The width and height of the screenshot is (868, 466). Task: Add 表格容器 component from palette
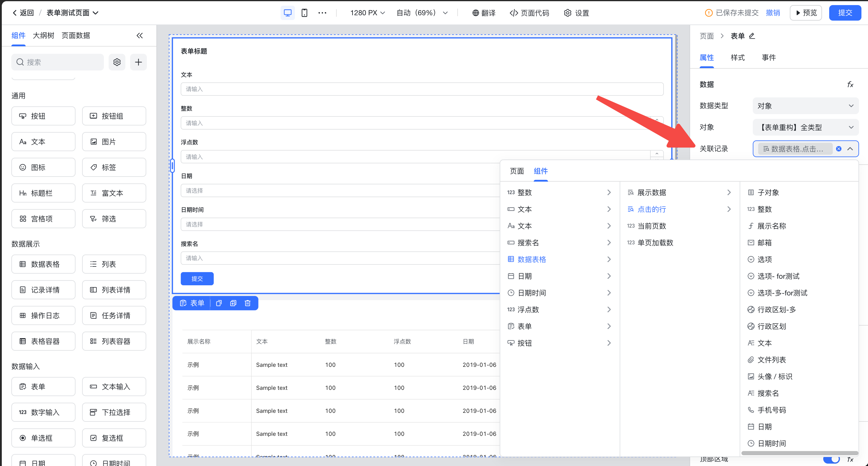[44, 341]
